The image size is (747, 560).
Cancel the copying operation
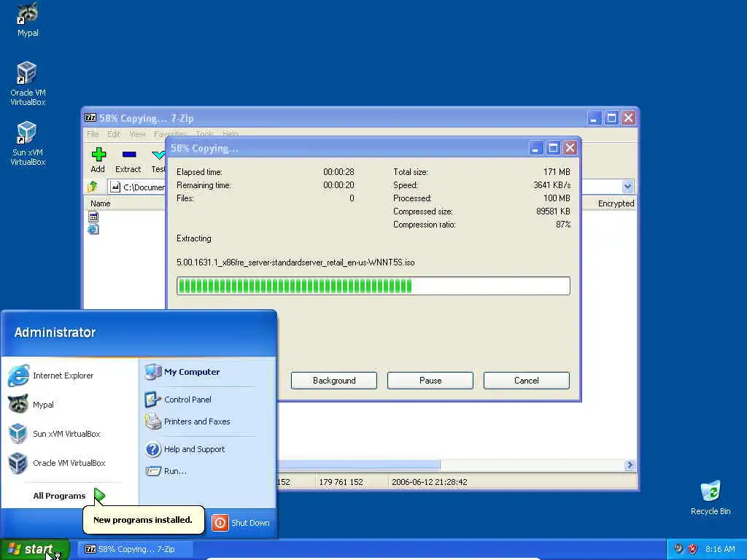point(527,381)
